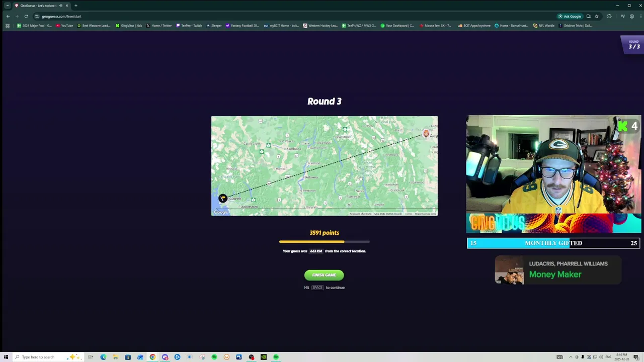This screenshot has width=644, height=362.
Task: Open the NVIDIA app from the taskbar
Action: click(263, 357)
